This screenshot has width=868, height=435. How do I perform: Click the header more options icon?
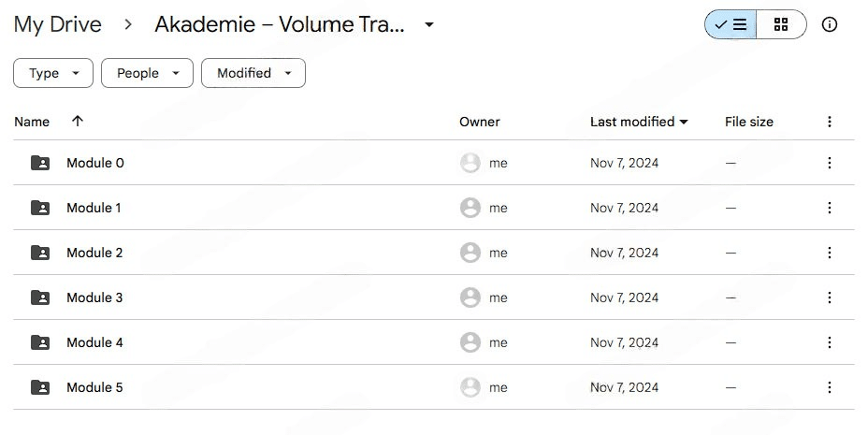829,122
